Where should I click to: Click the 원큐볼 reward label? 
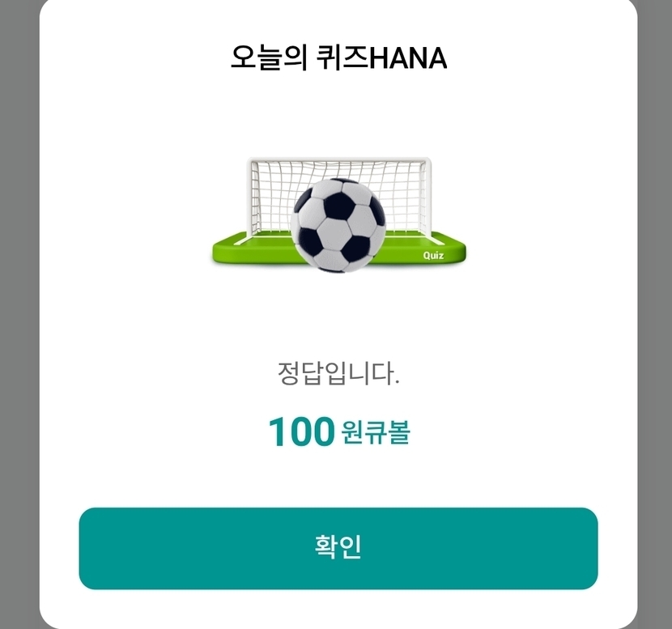376,432
